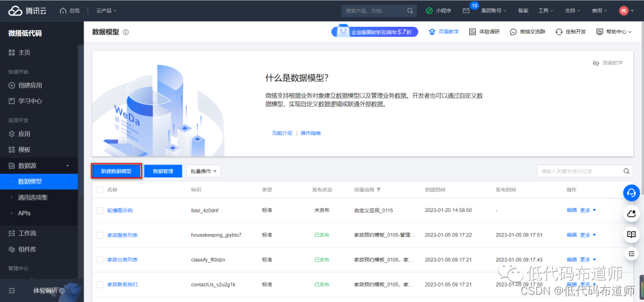The image size is (644, 302).
Task: Check the 家政分类列表 row checkbox
Action: tap(100, 260)
